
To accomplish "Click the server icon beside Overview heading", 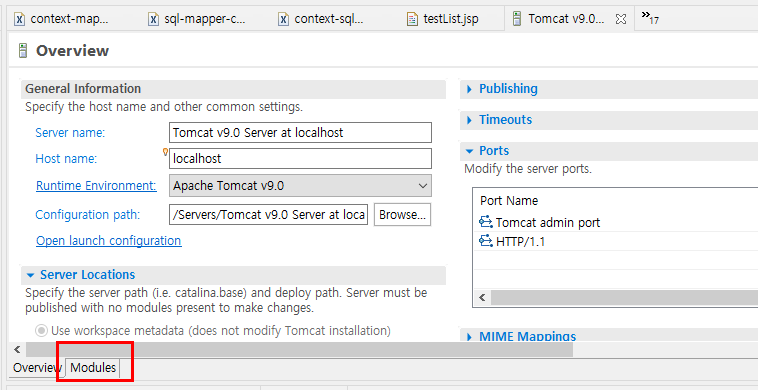I will pyautogui.click(x=23, y=51).
